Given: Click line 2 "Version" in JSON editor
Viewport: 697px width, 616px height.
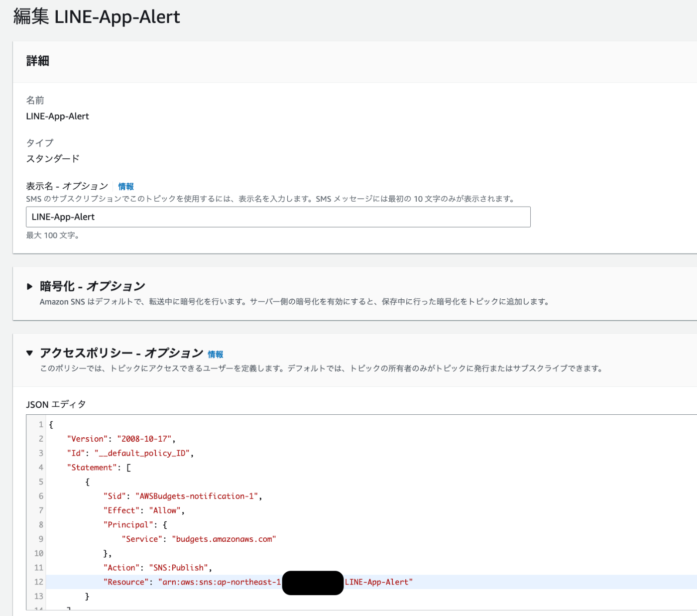Looking at the screenshot, I should [121, 439].
